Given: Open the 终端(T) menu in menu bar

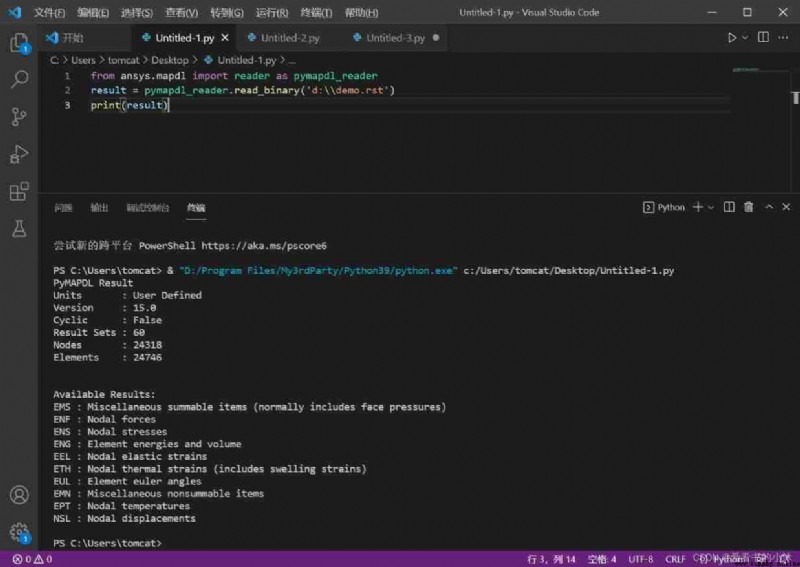Looking at the screenshot, I should (x=316, y=12).
